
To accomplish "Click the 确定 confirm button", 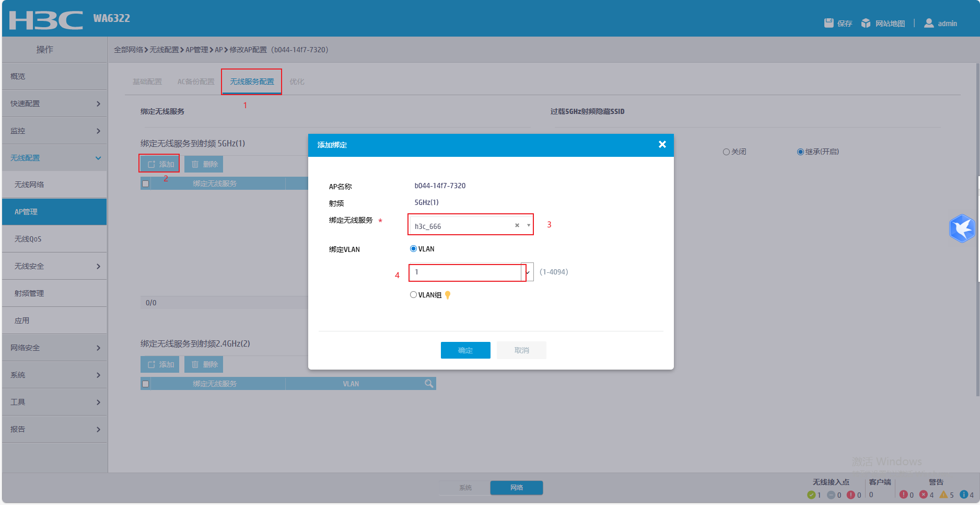I will 465,350.
